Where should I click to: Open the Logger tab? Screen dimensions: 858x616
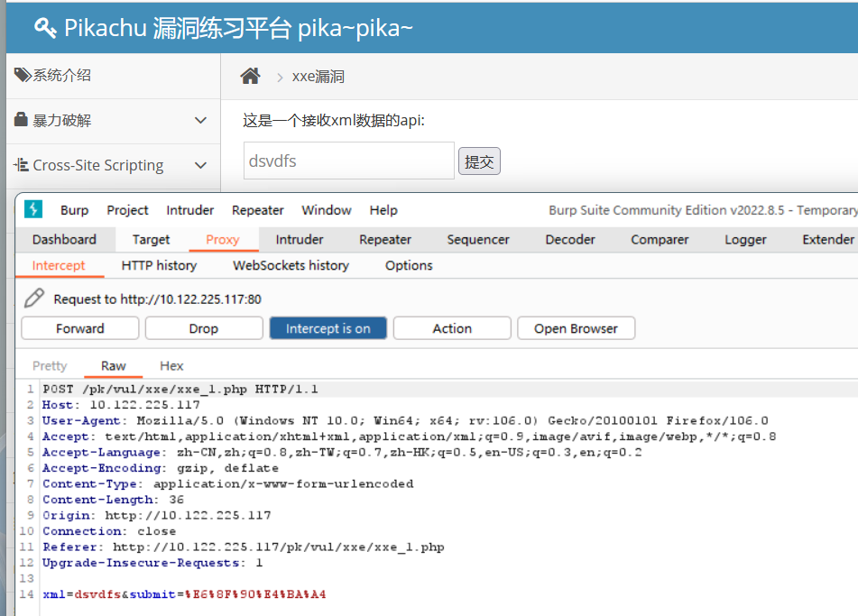coord(745,240)
